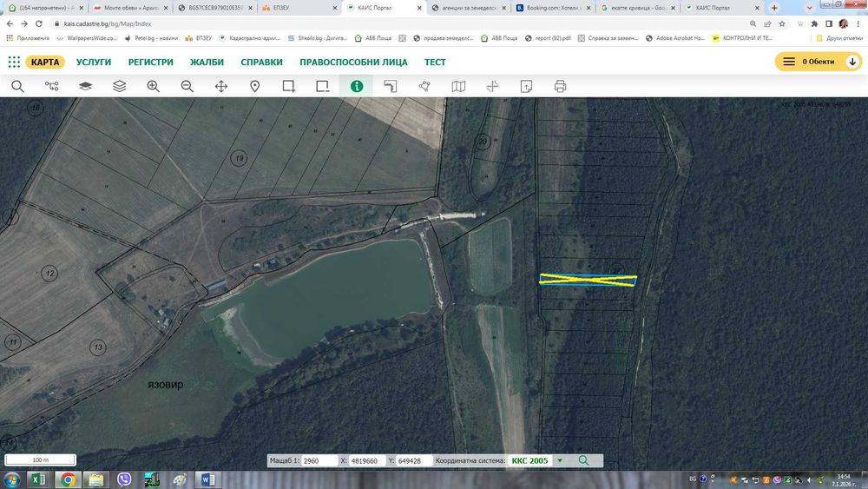Open the green dots app grid menu
Screen dimensions: 868x489
14,62
